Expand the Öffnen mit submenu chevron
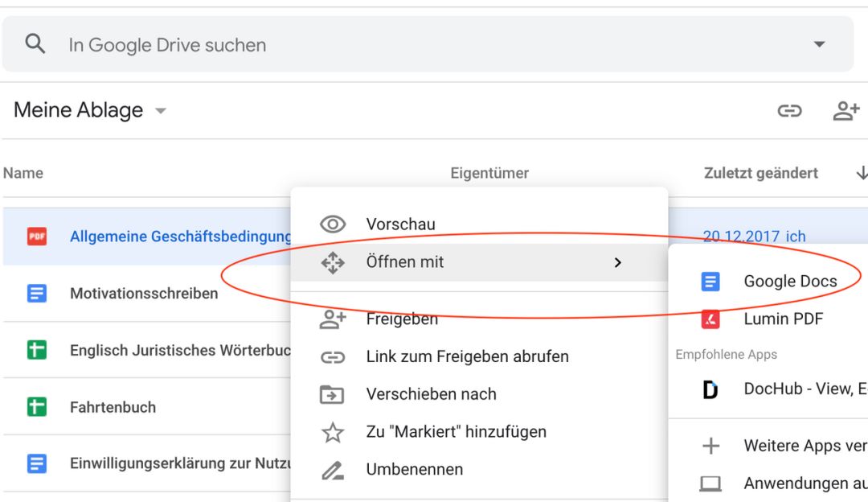 coord(618,262)
